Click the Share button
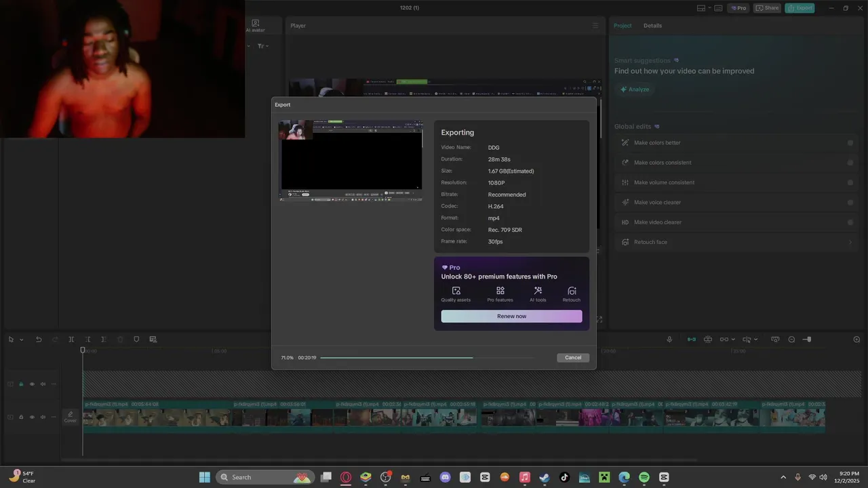 coord(767,8)
